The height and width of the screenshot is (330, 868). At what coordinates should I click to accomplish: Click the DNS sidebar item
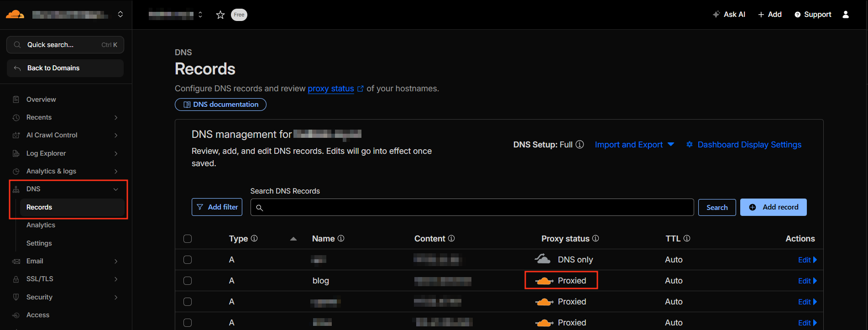tap(33, 189)
